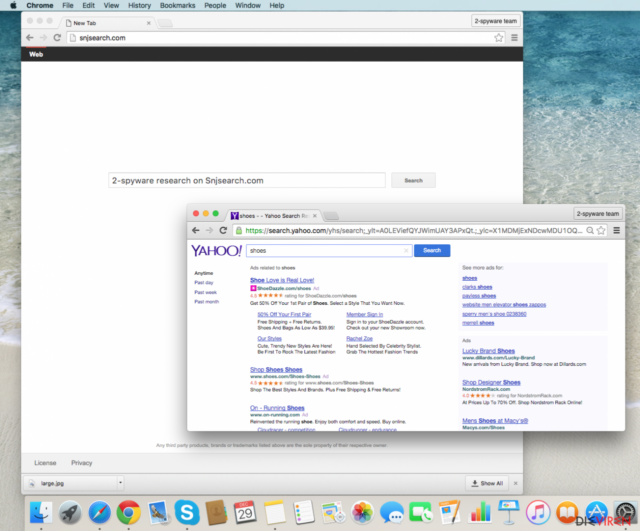Open the 'Lucky Brand Shoes' ad link
Image resolution: width=640 pixels, height=531 pixels.
(x=488, y=351)
